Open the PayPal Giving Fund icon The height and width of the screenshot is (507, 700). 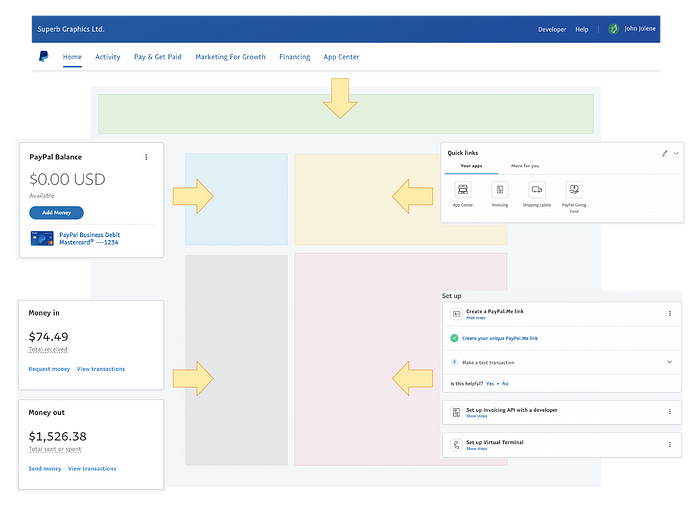(x=574, y=190)
